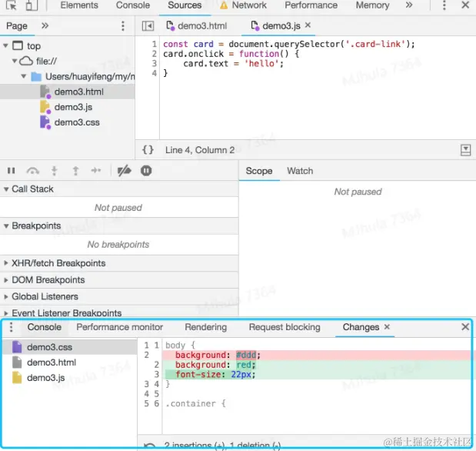The image size is (476, 451).
Task: Collapse the Users/huayifeng folder node
Action: (24, 76)
